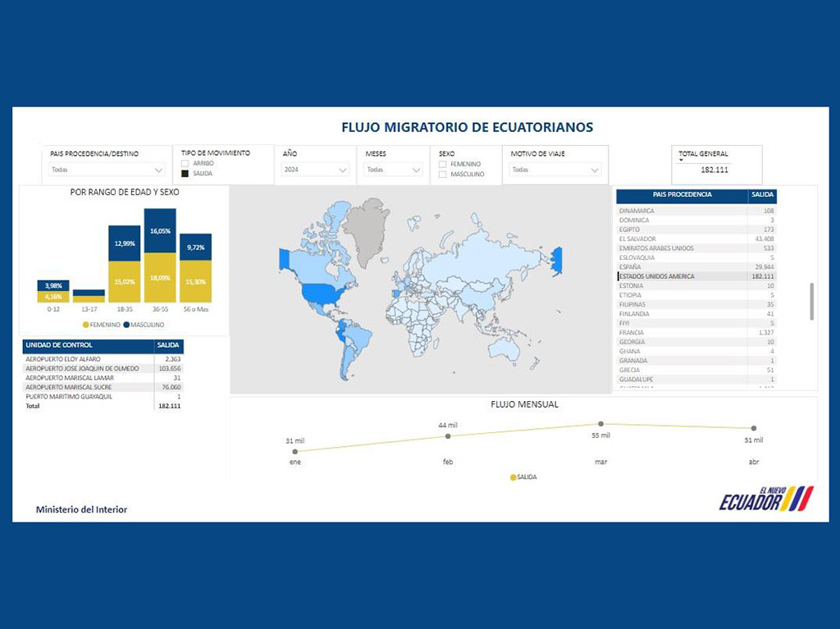The image size is (840, 629).
Task: Click the March data point on Flujo Mensual
Action: (x=600, y=424)
